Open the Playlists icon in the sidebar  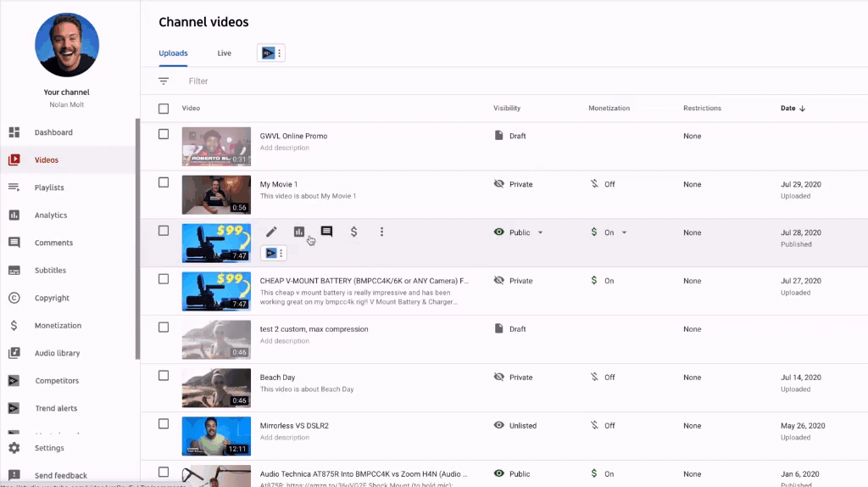pyautogui.click(x=14, y=188)
